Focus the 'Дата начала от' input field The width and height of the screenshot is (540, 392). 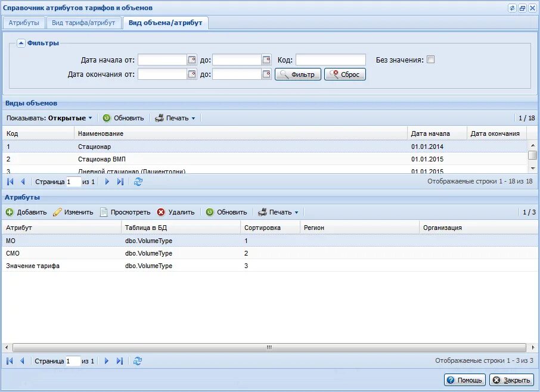163,60
